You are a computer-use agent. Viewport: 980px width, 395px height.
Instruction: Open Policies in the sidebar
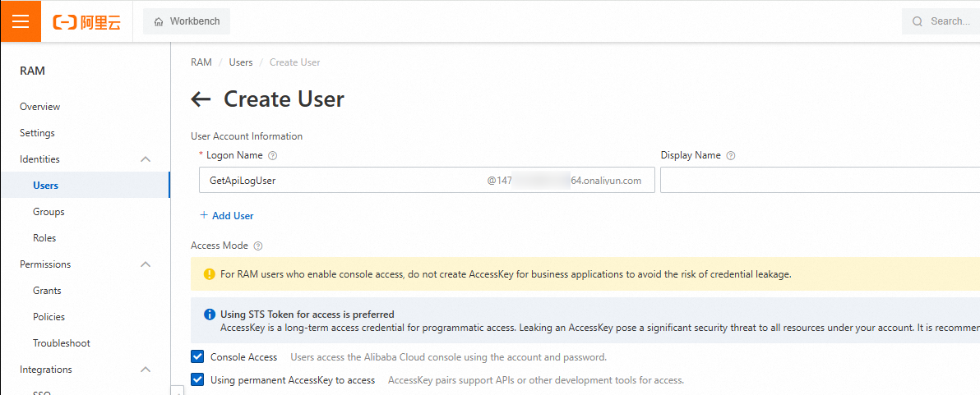pos(49,317)
